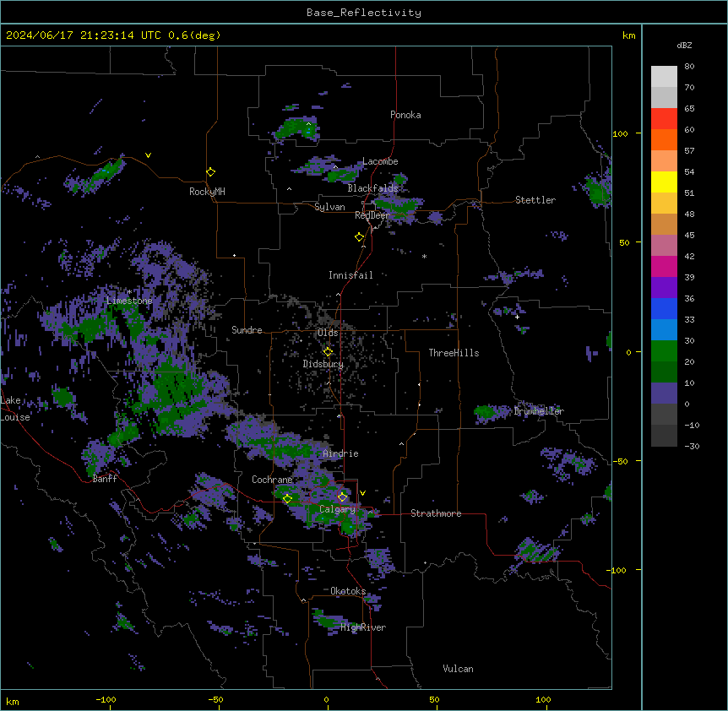The height and width of the screenshot is (711, 728).
Task: Click the Olds label
Action: (x=328, y=333)
